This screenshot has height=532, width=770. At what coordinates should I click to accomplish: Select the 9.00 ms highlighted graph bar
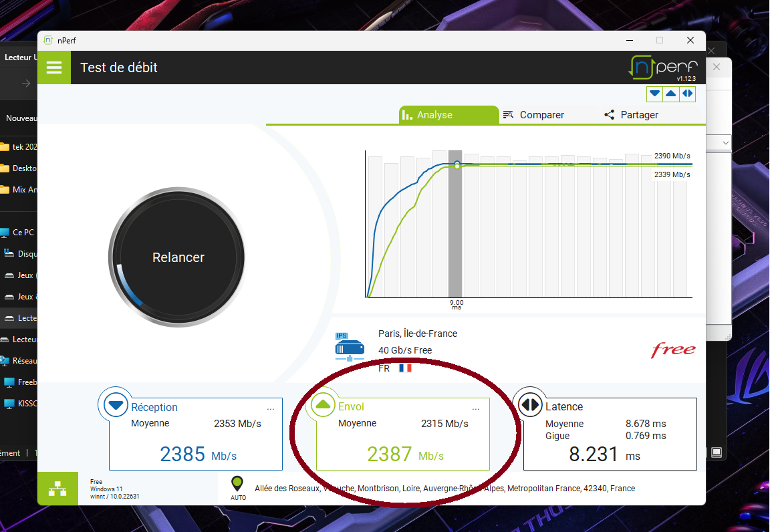[x=455, y=223]
